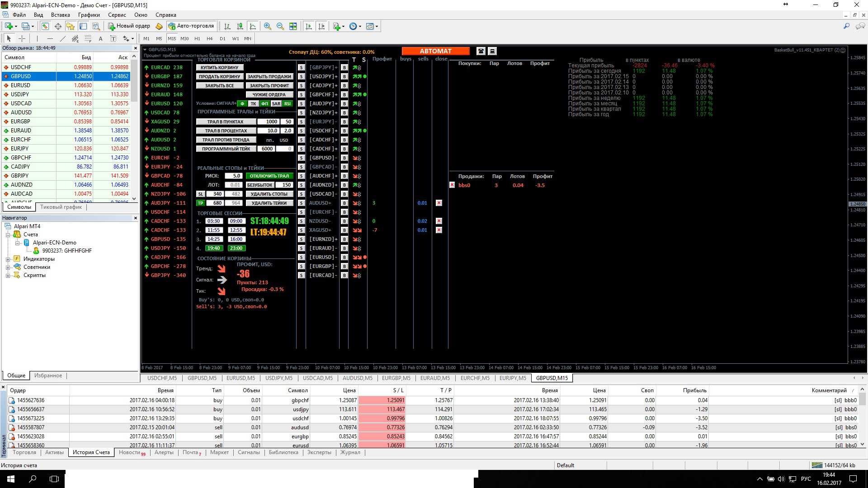Select the H4 timeframe button
Viewport: 868px width, 488px height.
[x=210, y=38]
